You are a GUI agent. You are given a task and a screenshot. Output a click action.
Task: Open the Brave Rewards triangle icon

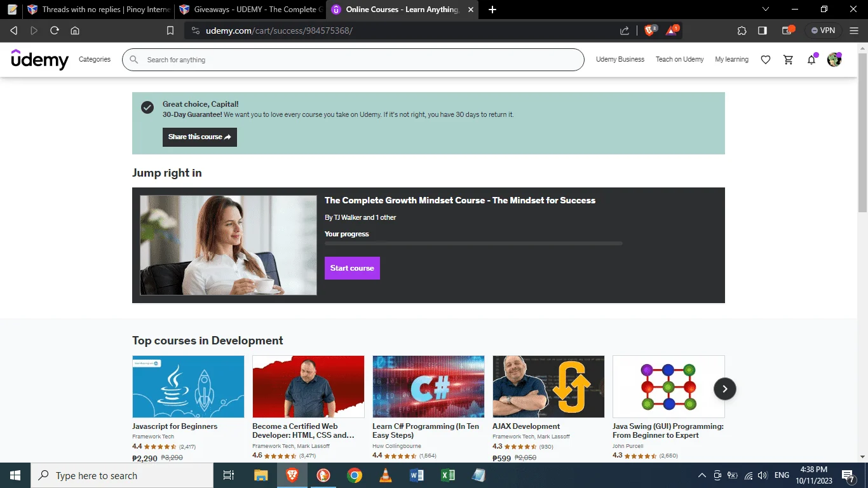(x=672, y=30)
